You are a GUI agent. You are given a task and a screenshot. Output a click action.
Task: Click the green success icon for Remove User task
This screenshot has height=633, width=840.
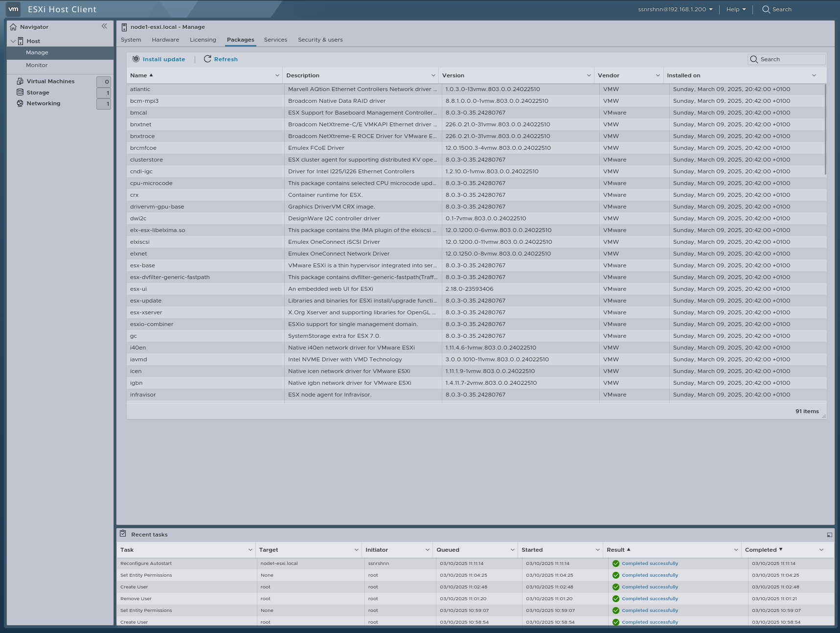tap(616, 598)
